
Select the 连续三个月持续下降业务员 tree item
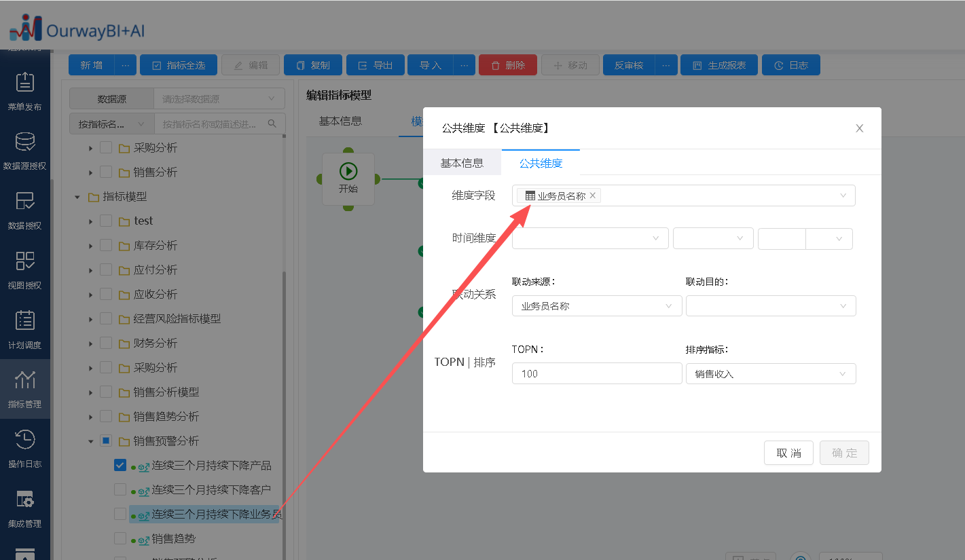pos(204,515)
